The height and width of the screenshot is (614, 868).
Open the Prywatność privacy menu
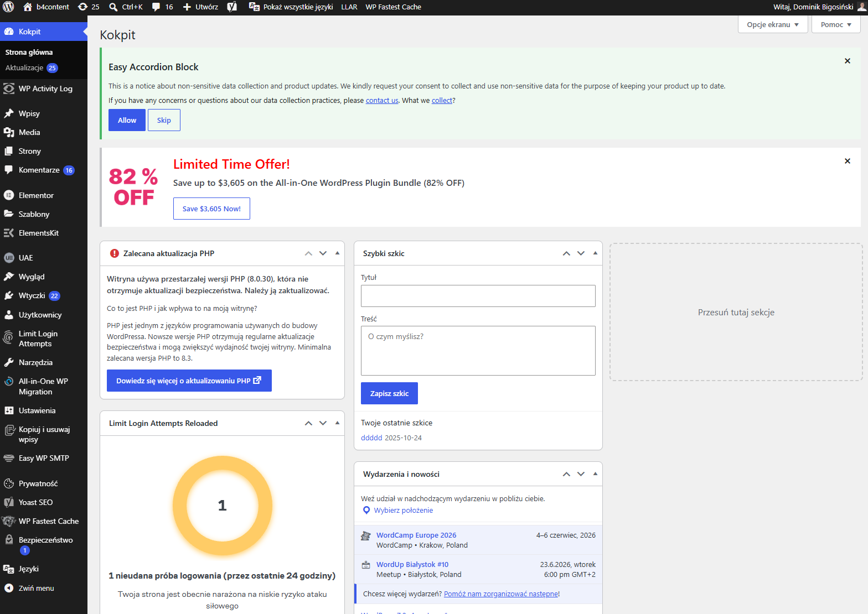tap(44, 483)
